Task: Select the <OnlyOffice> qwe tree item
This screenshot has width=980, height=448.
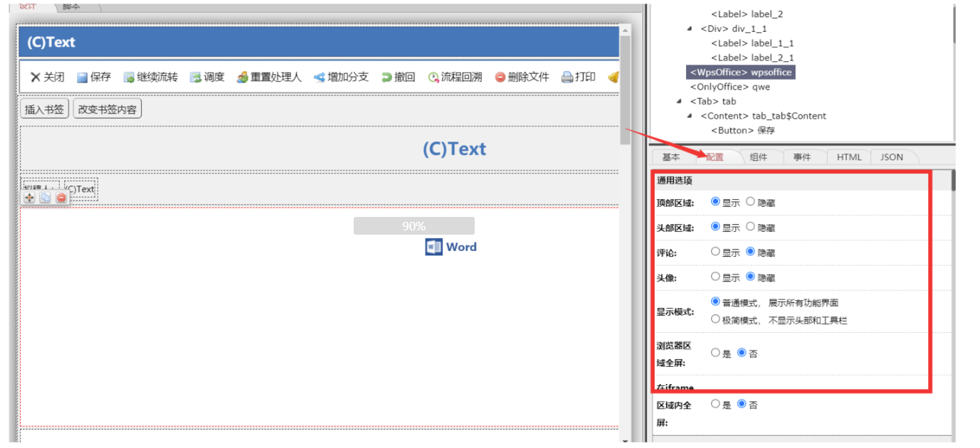Action: pyautogui.click(x=729, y=87)
